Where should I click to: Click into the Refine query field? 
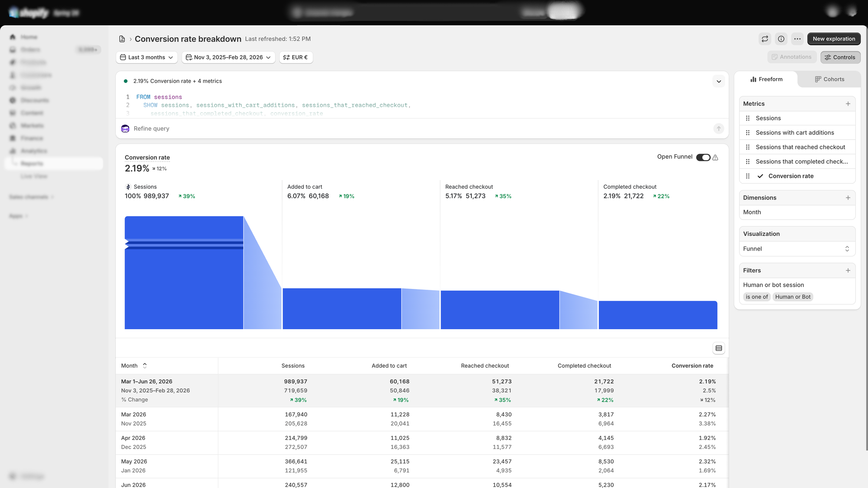[x=421, y=129]
